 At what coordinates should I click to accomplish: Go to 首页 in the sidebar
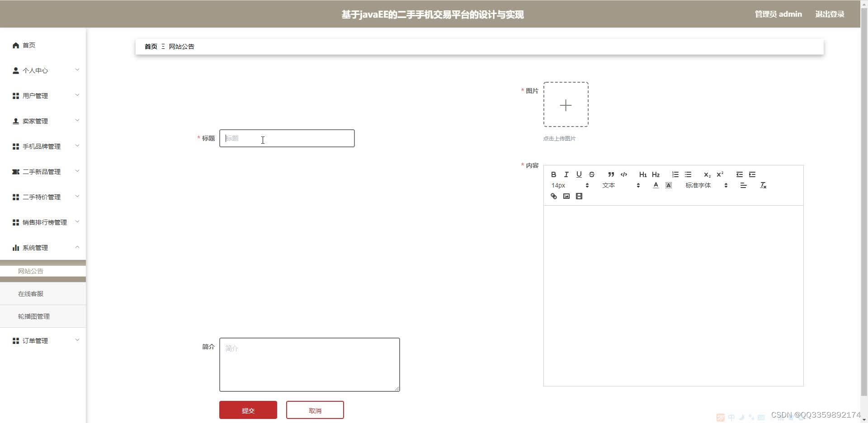43,45
